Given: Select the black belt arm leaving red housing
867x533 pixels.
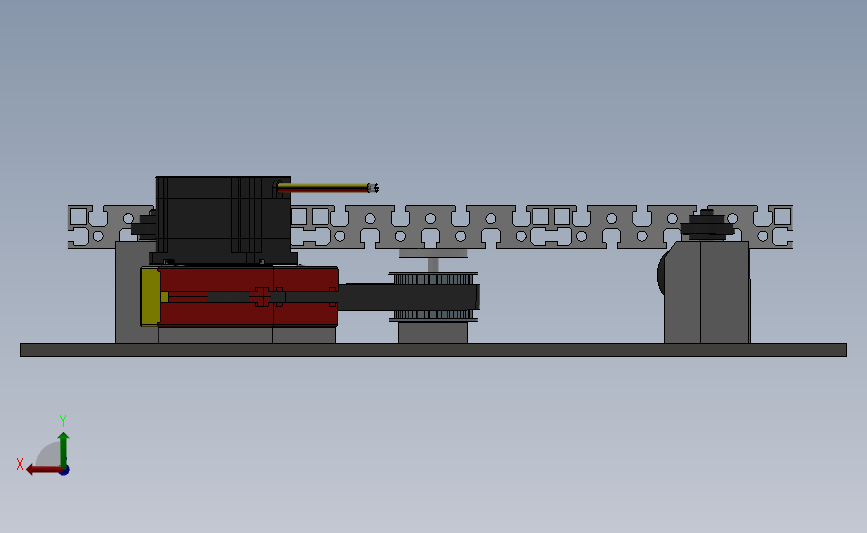Looking at the screenshot, I should click(408, 297).
